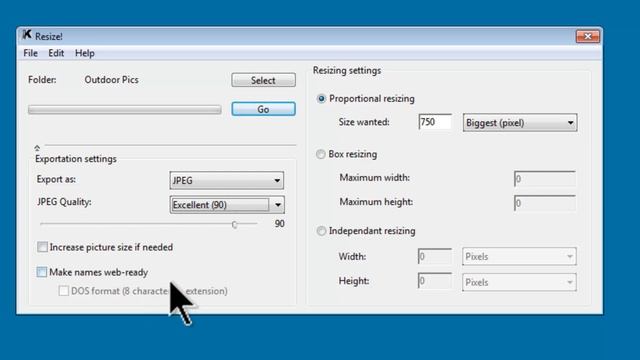This screenshot has height=360, width=640.
Task: Click the Maximum height input field
Action: [545, 203]
